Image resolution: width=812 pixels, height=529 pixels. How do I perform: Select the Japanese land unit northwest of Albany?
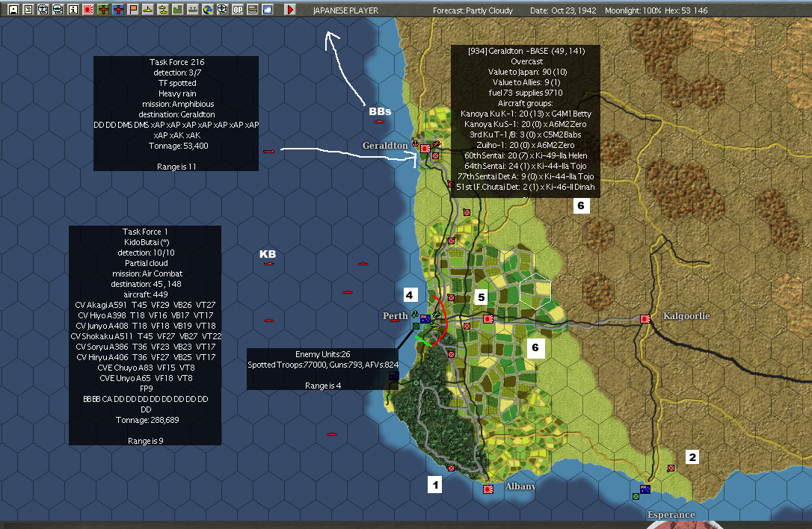point(451,468)
